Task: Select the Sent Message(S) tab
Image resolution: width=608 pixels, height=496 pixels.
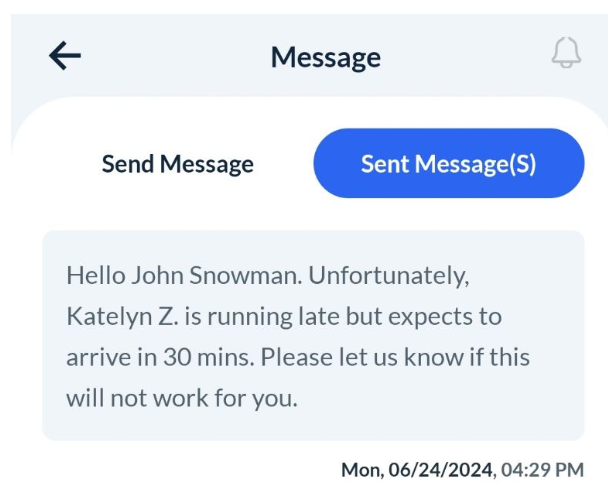Action: tap(448, 164)
